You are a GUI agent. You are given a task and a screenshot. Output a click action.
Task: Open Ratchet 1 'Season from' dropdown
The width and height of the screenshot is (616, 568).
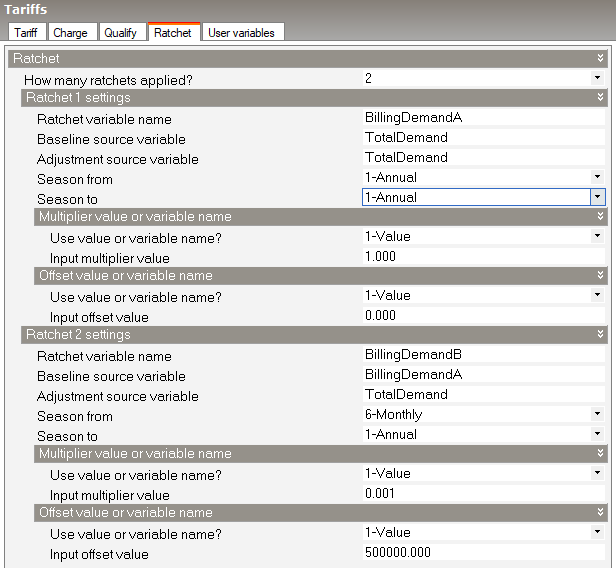click(x=597, y=177)
